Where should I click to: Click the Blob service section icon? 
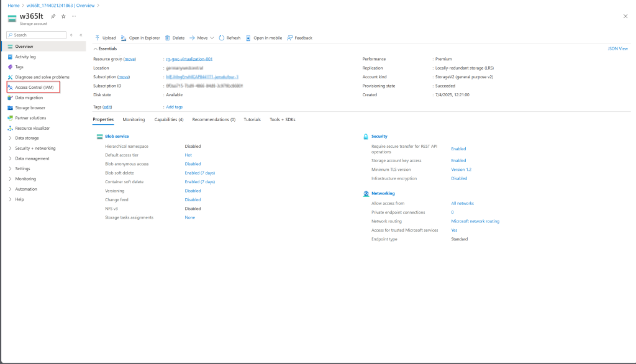(99, 137)
